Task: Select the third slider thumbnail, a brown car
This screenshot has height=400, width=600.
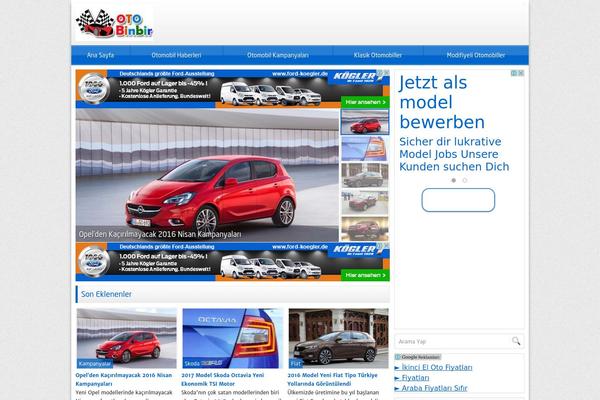Action: point(365,176)
